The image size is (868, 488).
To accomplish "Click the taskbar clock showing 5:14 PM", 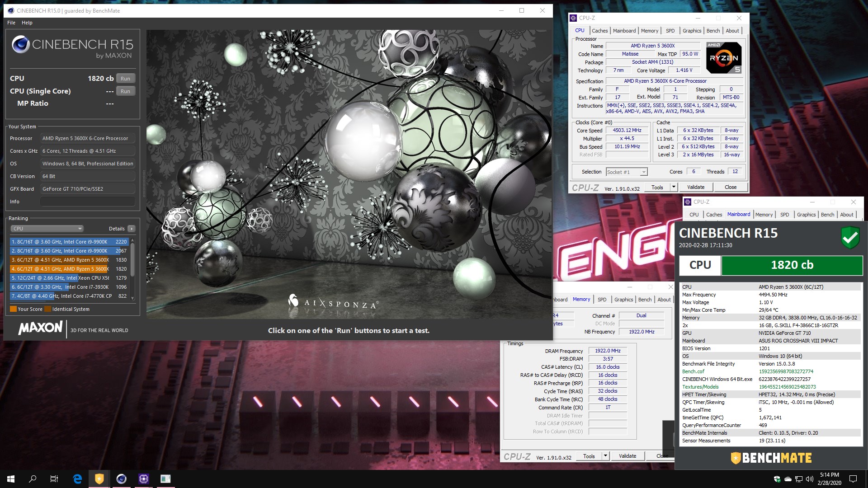I will pyautogui.click(x=829, y=479).
